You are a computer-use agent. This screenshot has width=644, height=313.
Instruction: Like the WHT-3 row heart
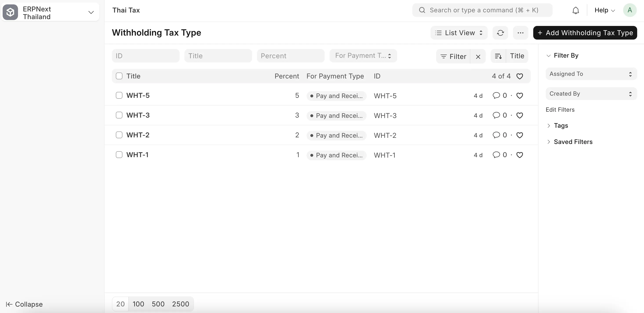(x=520, y=115)
